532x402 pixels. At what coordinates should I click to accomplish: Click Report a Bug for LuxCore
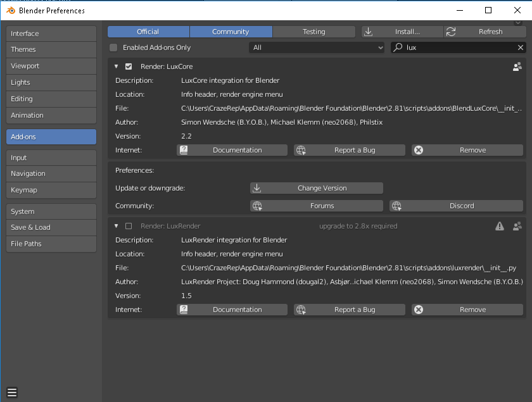[x=350, y=150]
